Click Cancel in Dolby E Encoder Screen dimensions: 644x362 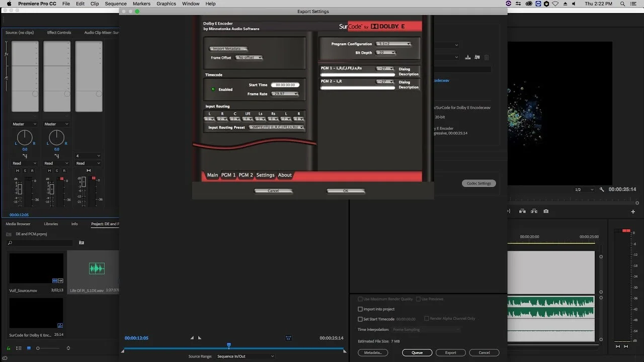click(273, 191)
